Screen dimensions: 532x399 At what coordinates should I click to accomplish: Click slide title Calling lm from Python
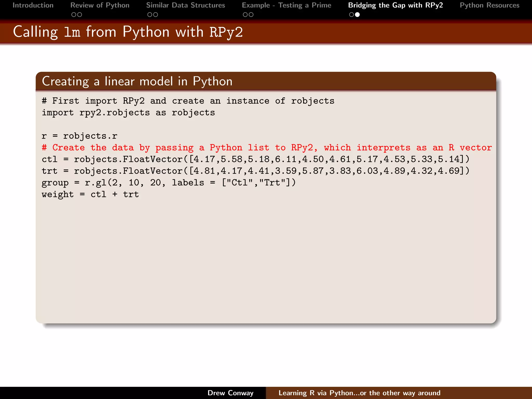(x=128, y=32)
